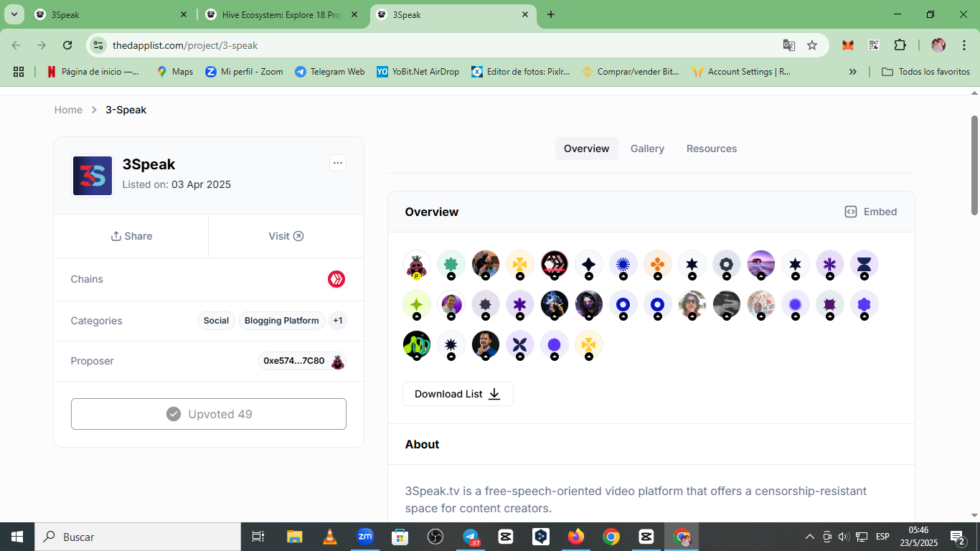Open the Resources tab

tap(712, 149)
